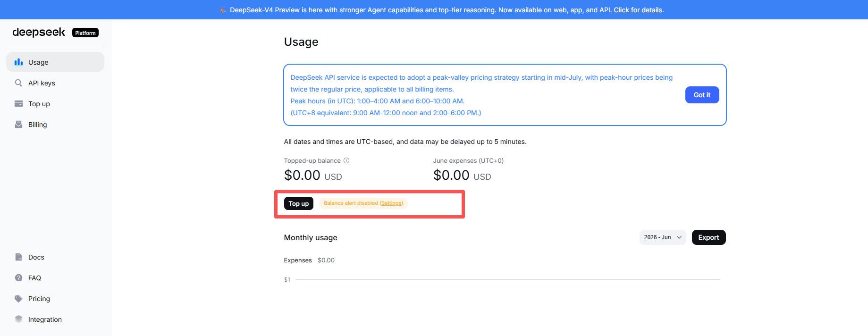Viewport: 868px width, 336px height.
Task: Click the 'Click for details' banner link
Action: coord(638,10)
